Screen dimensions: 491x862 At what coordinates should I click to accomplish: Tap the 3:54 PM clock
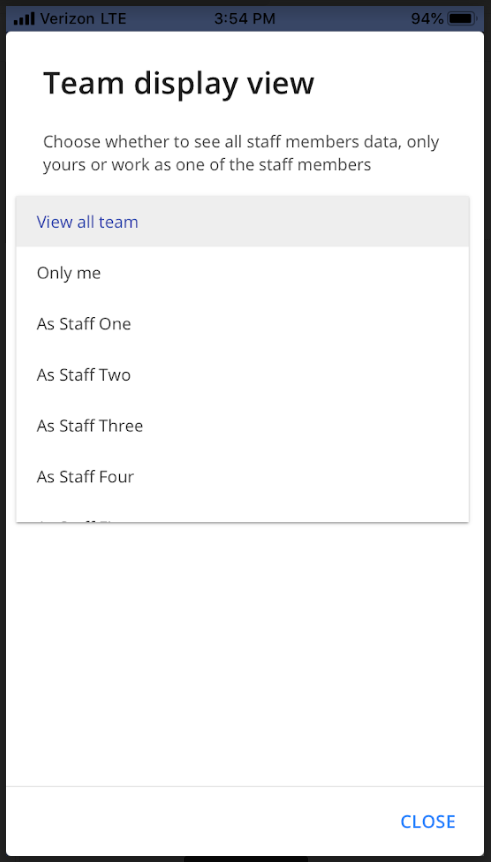coord(245,19)
